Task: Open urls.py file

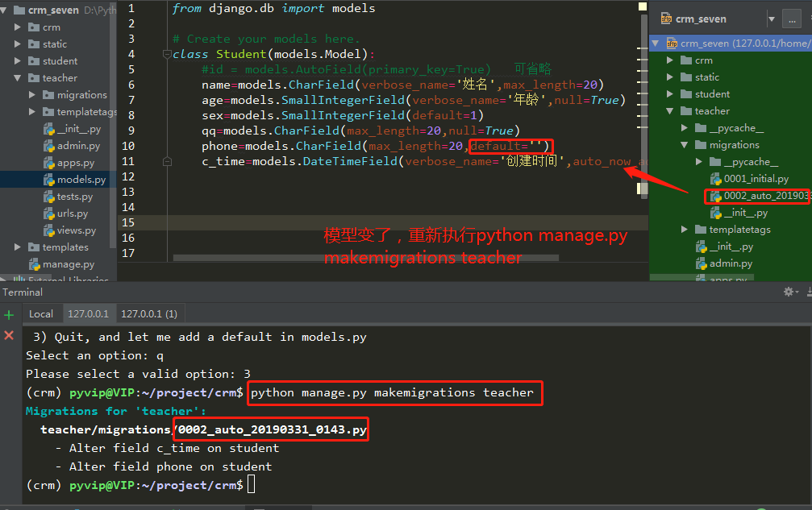Action: 72,213
